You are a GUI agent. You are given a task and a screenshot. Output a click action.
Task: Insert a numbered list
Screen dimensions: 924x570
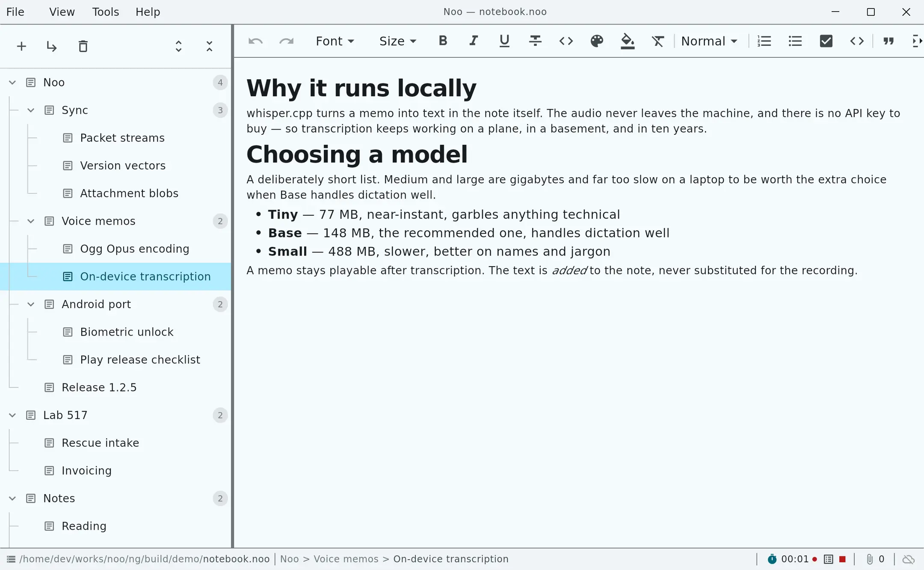pyautogui.click(x=764, y=41)
